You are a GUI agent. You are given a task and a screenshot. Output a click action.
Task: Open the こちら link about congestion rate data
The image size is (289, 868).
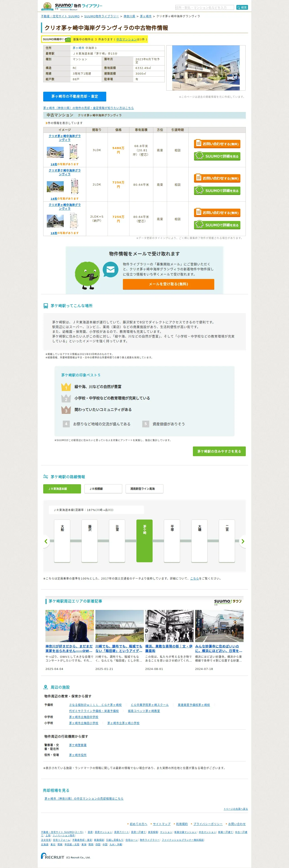click(194, 579)
